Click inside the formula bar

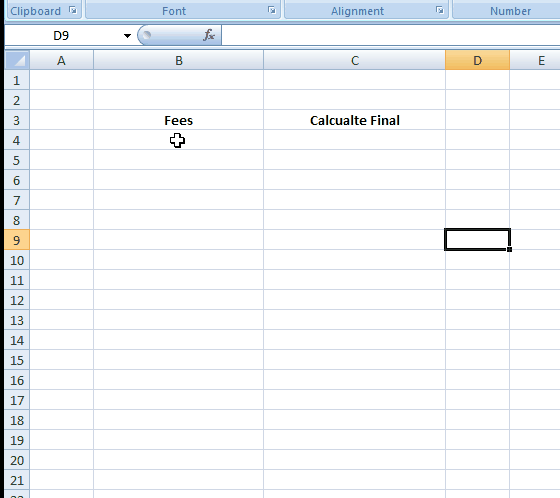(x=390, y=35)
